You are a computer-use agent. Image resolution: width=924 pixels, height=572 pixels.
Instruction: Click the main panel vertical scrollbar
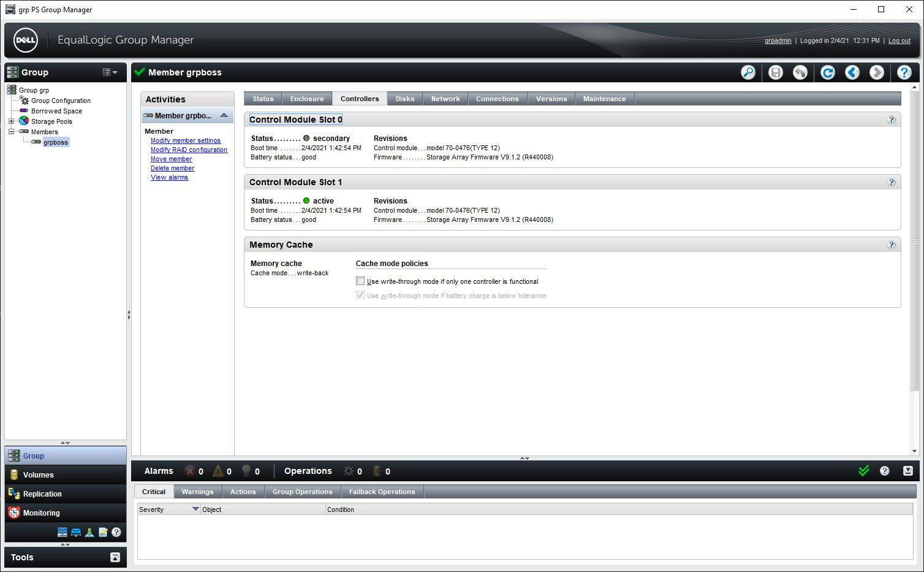point(914,240)
